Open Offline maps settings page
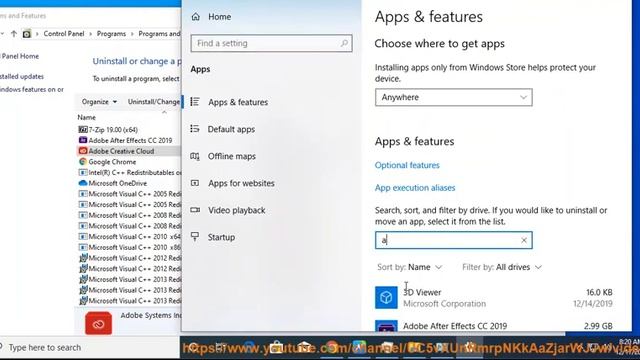Viewport: 640px width, 360px height. tap(231, 156)
